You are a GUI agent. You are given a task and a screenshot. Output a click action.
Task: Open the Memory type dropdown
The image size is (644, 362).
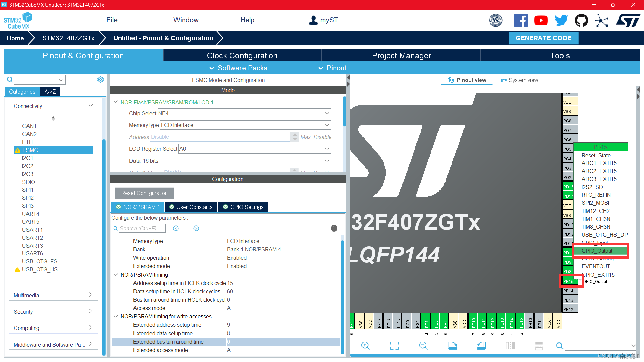click(x=326, y=125)
